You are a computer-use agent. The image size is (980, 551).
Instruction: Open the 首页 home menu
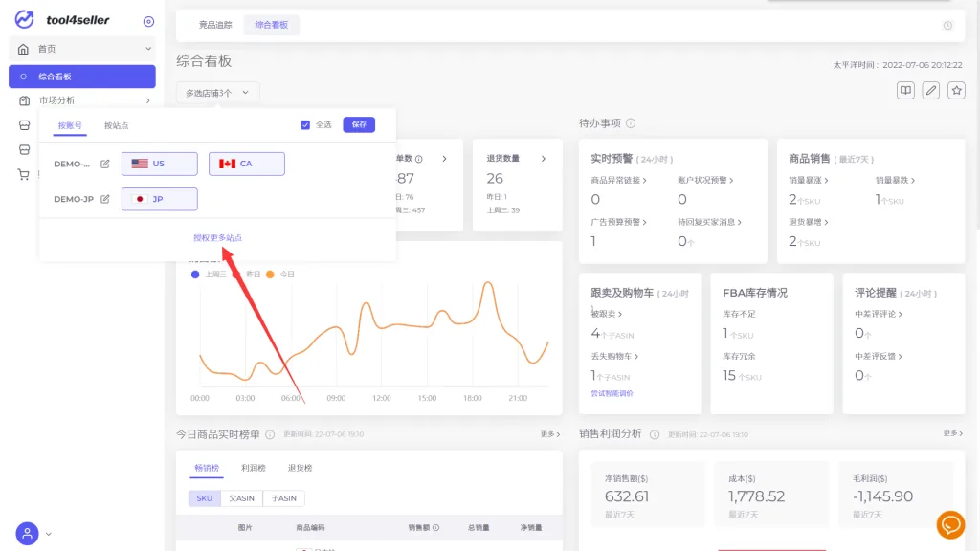82,49
